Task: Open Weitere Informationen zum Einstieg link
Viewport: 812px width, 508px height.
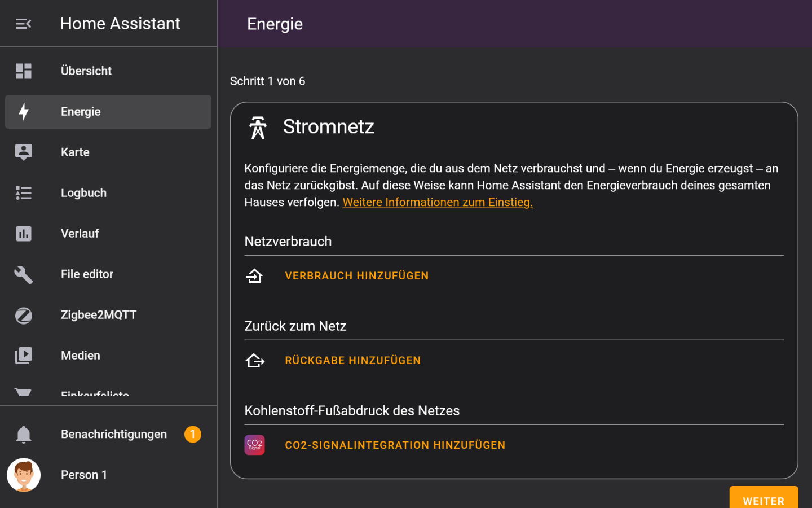Action: point(438,202)
